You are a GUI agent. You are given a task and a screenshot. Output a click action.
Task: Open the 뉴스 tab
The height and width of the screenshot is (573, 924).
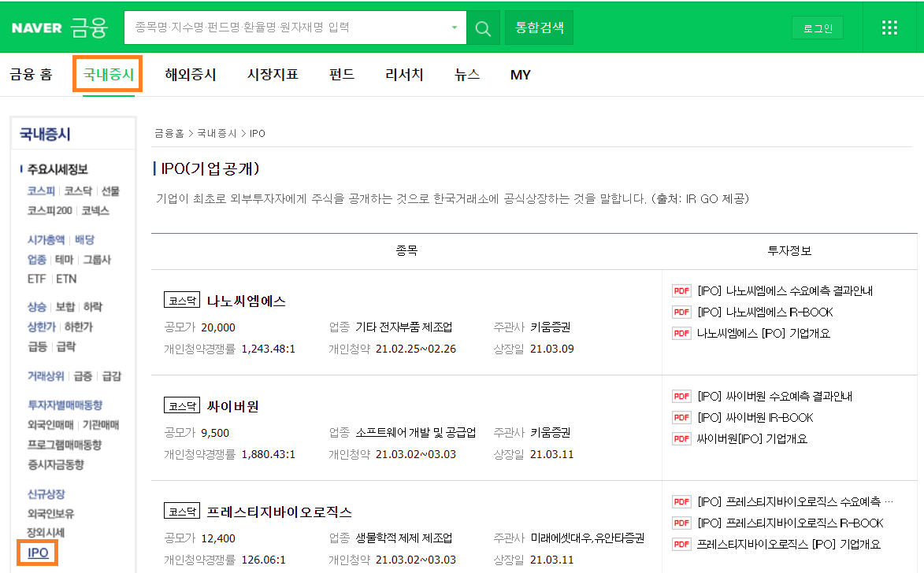(x=466, y=75)
